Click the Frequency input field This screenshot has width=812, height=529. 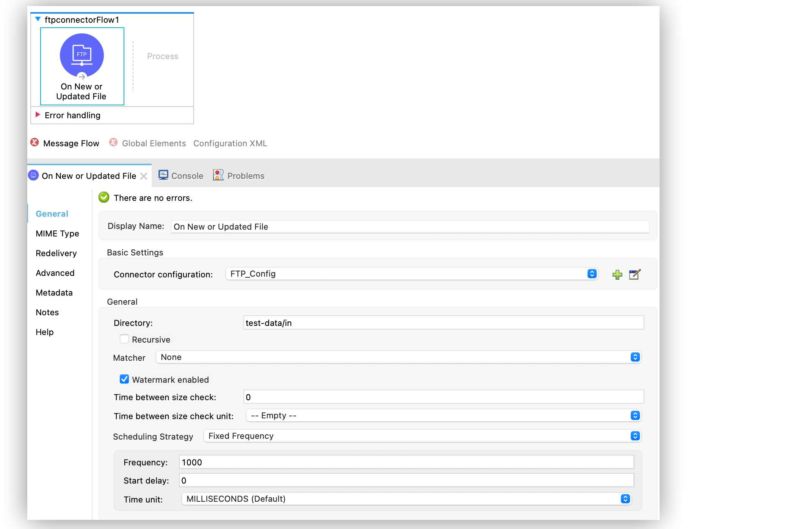tap(406, 462)
